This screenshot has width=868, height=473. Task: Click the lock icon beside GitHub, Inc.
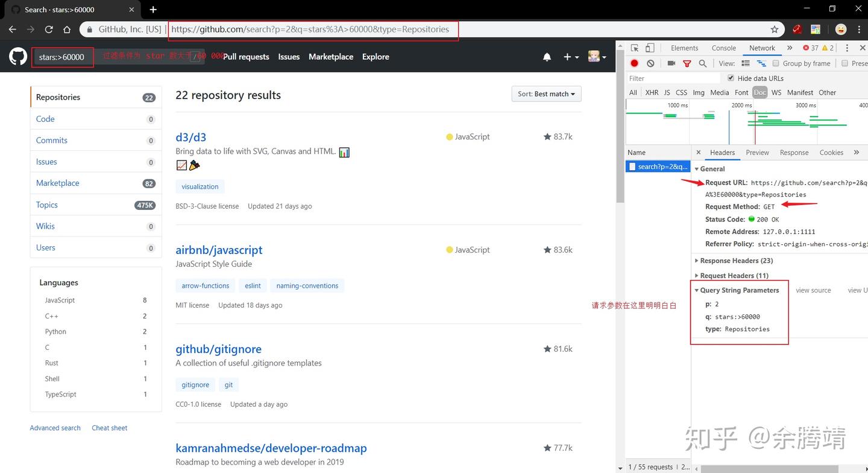click(90, 29)
